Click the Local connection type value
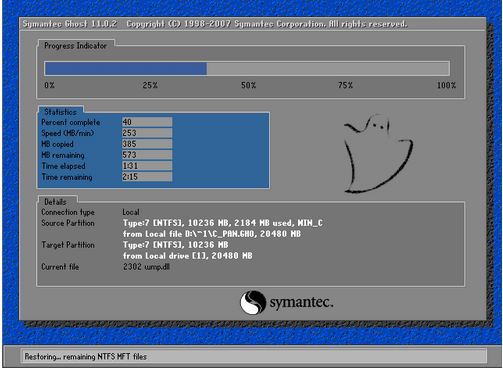 click(131, 212)
